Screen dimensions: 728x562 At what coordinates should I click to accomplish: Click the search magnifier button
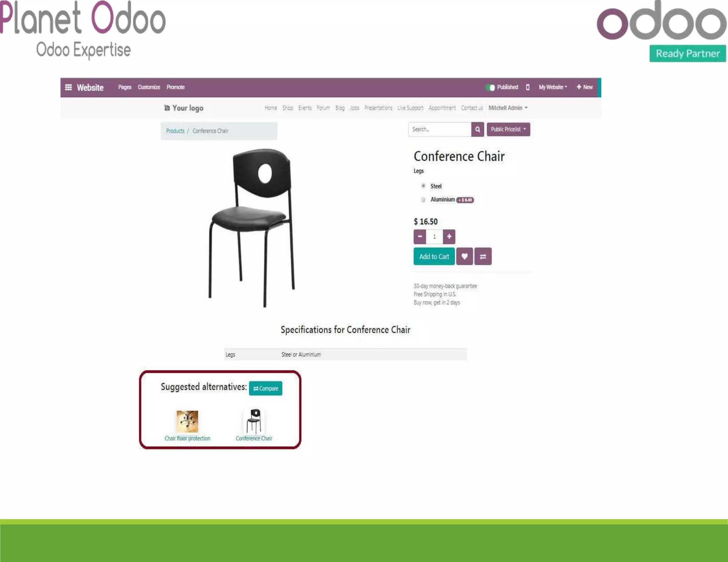click(477, 129)
